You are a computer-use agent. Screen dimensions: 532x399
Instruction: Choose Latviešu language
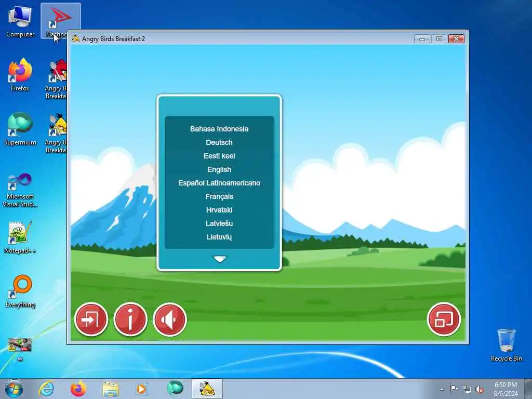(219, 223)
